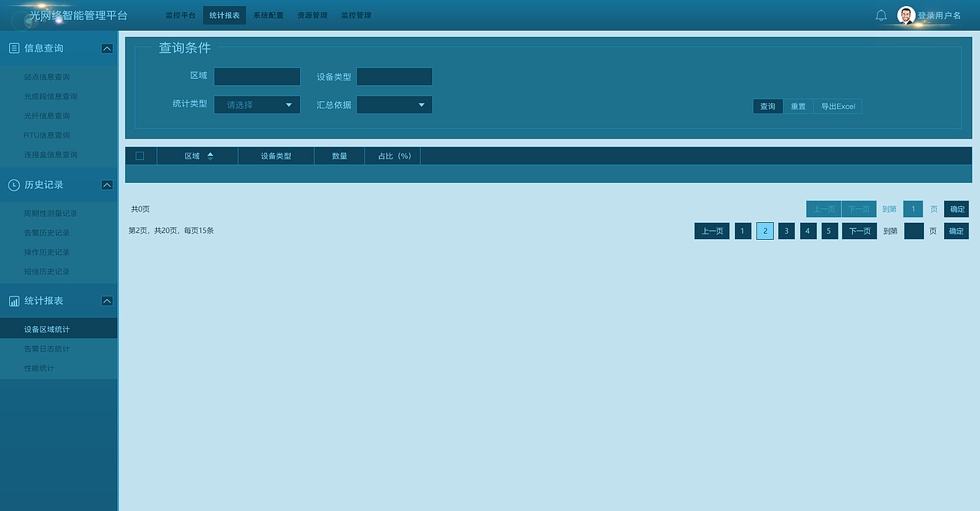Open 连接盒信息查询 in sidebar
Viewport: 980px width, 511px height.
click(x=51, y=155)
